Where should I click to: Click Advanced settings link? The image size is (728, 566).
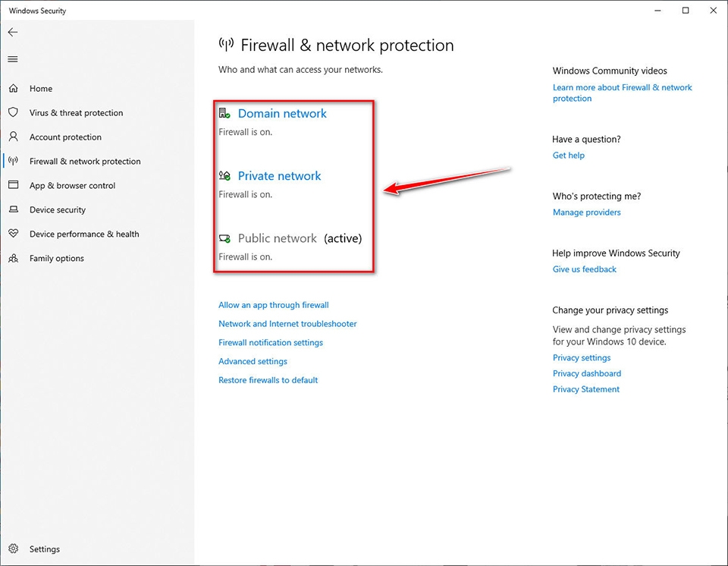point(252,361)
